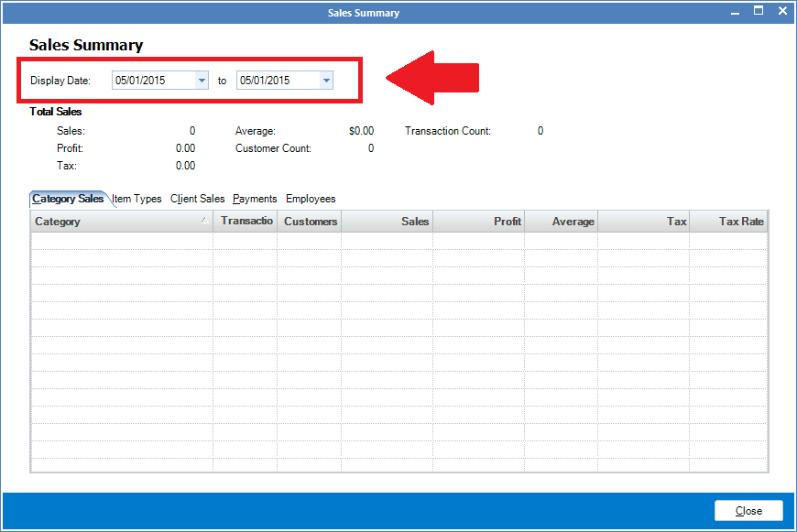Sort by the Tax Rate column
Screen dimensions: 797x532
(x=729, y=222)
